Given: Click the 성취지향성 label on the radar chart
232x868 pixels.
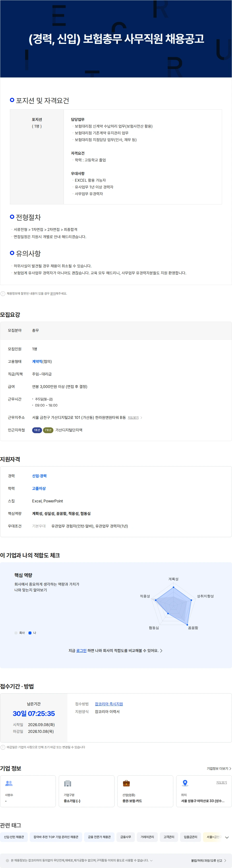Looking at the screenshot, I should (205, 596).
